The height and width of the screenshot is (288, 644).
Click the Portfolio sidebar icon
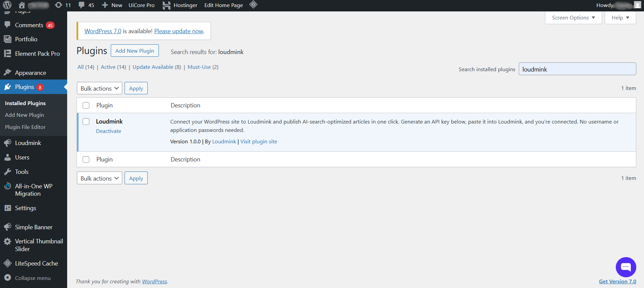7,39
